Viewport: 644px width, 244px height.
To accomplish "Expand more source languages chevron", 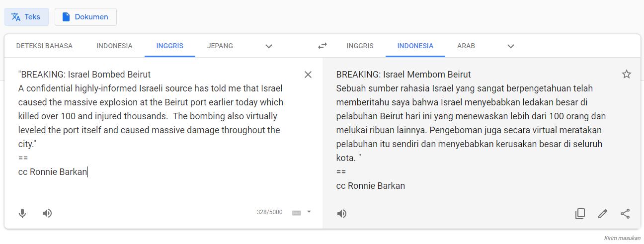I will point(269,46).
